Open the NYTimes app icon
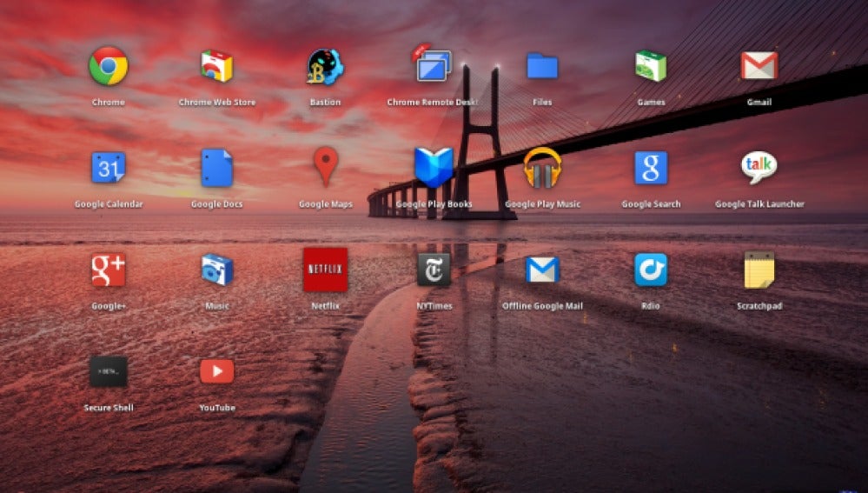 pyautogui.click(x=434, y=270)
